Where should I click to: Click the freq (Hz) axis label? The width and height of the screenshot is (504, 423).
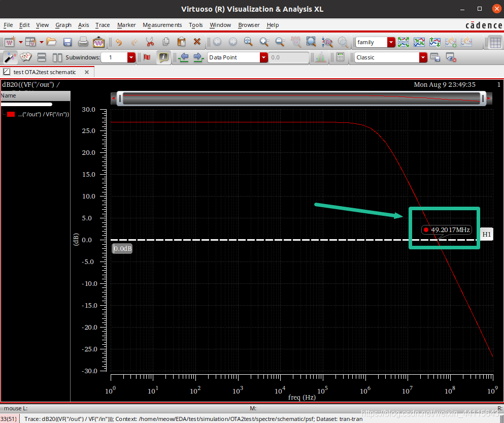[302, 397]
